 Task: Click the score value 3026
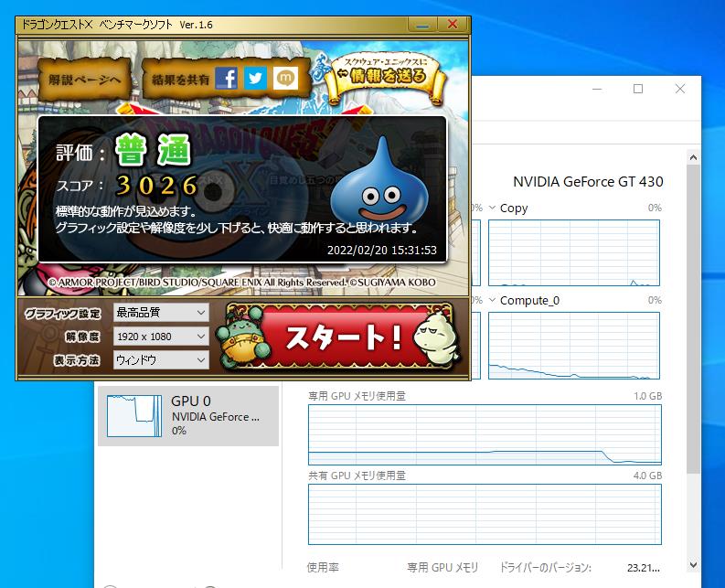click(156, 186)
